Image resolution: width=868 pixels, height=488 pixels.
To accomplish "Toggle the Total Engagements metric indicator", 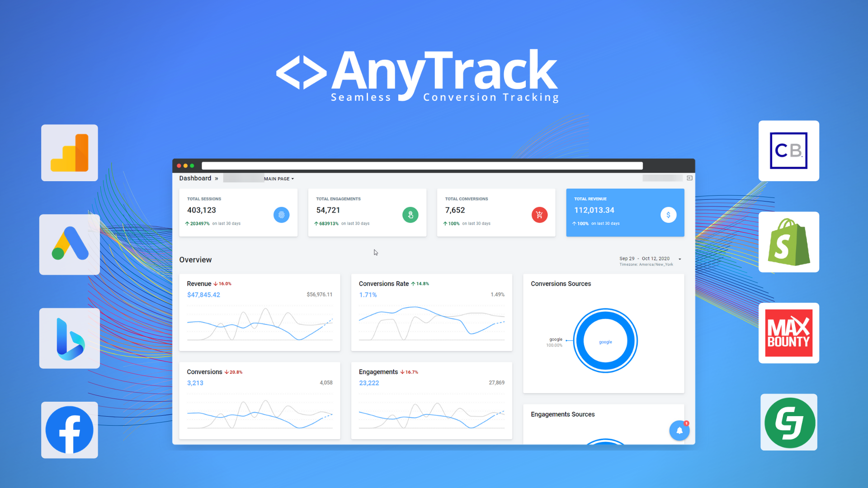I will 410,215.
